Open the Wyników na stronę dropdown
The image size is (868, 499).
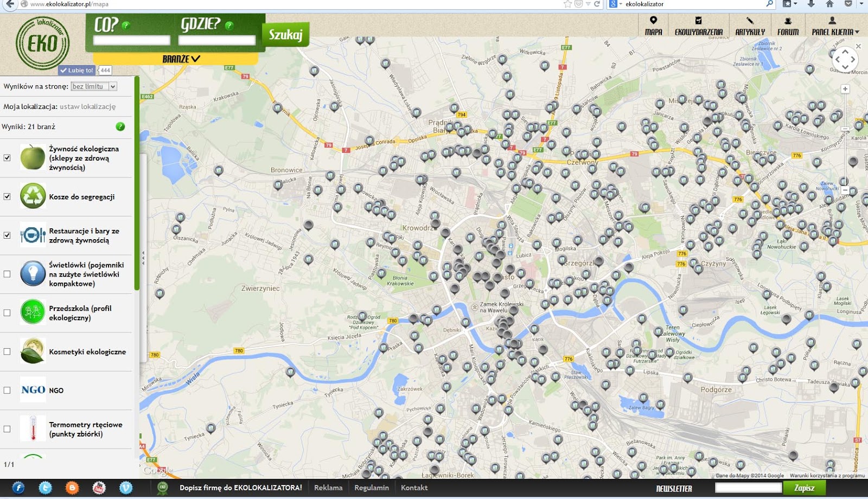coord(94,86)
